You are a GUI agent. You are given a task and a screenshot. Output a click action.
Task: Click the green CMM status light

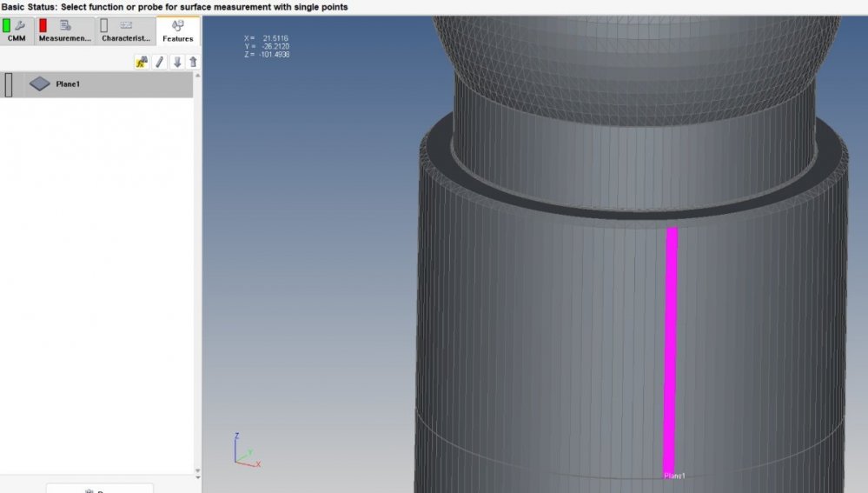(x=7, y=25)
